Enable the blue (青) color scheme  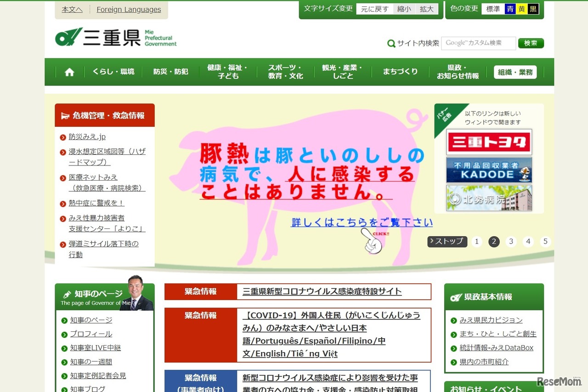(x=510, y=8)
